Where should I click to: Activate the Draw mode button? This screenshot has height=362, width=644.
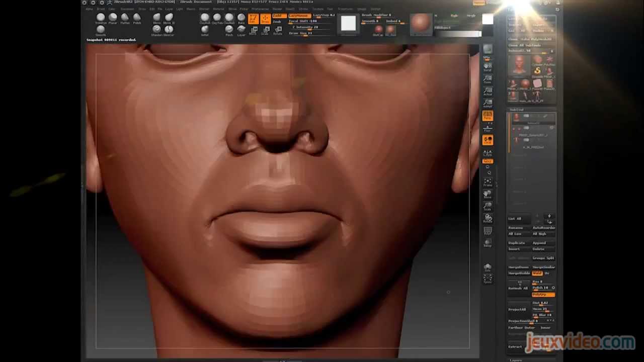coord(265,19)
